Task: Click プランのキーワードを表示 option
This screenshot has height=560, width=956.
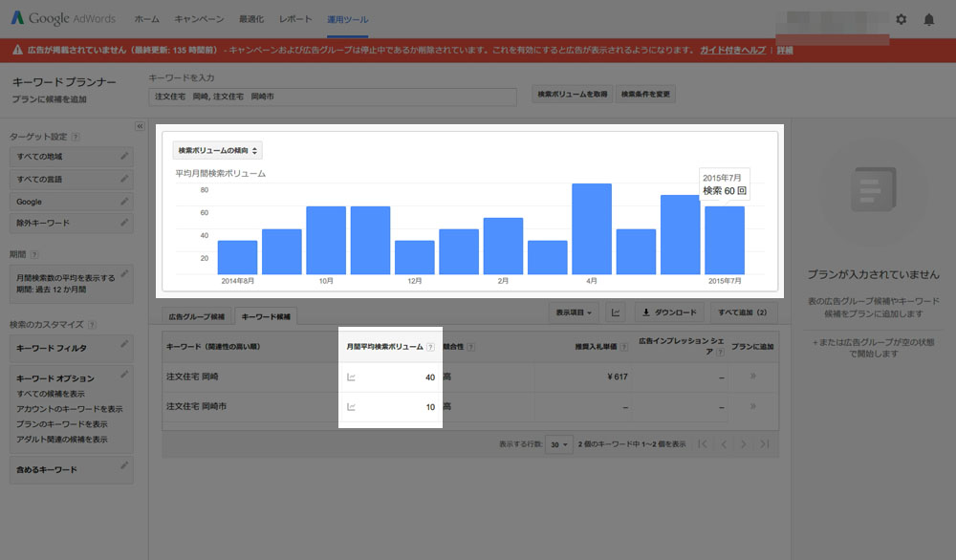Action: click(x=61, y=424)
